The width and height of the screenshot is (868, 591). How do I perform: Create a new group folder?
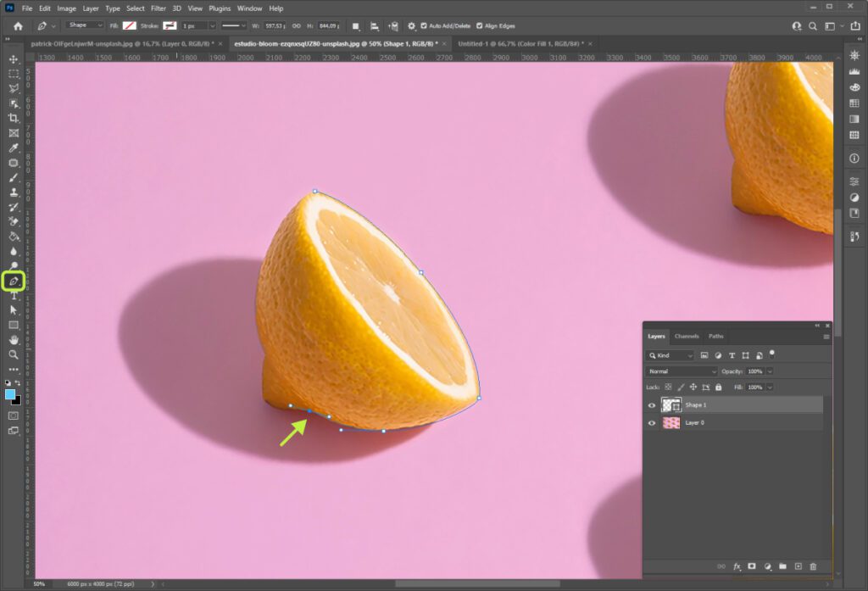click(x=782, y=566)
